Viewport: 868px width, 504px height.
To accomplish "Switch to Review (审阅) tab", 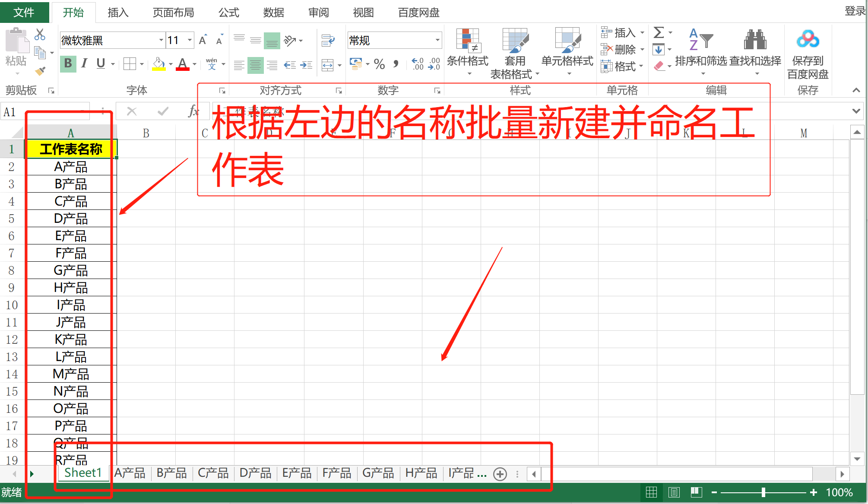I will tap(318, 13).
